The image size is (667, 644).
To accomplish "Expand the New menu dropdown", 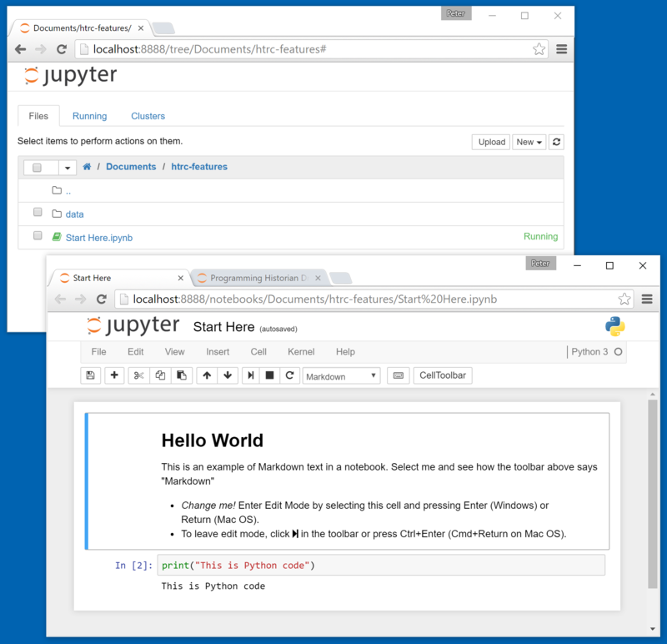I will click(x=529, y=142).
